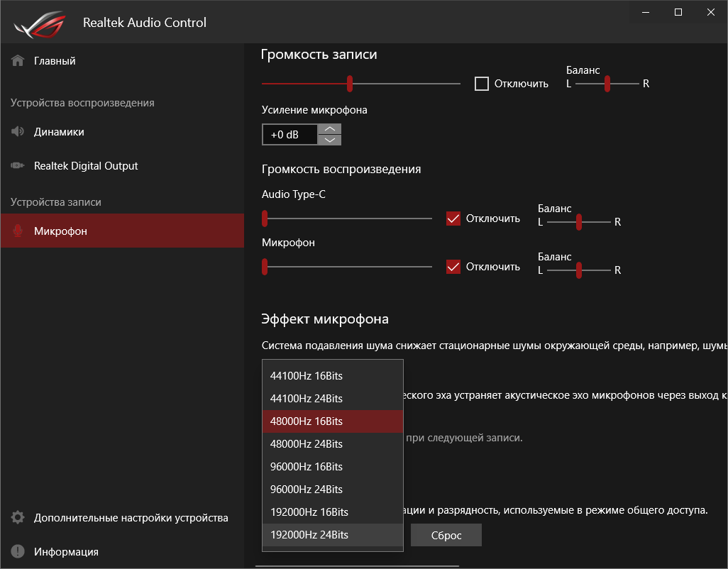The image size is (728, 569).
Task: Click the +0 dB microphone boost field
Action: pos(289,135)
